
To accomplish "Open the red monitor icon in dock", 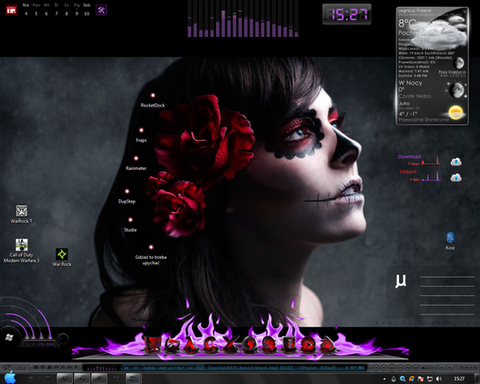I will [x=153, y=344].
